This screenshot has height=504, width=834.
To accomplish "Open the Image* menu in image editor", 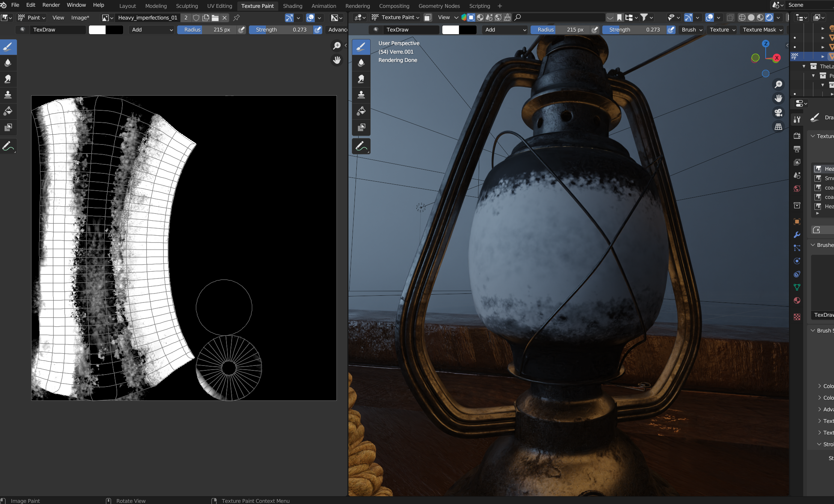I will click(80, 18).
